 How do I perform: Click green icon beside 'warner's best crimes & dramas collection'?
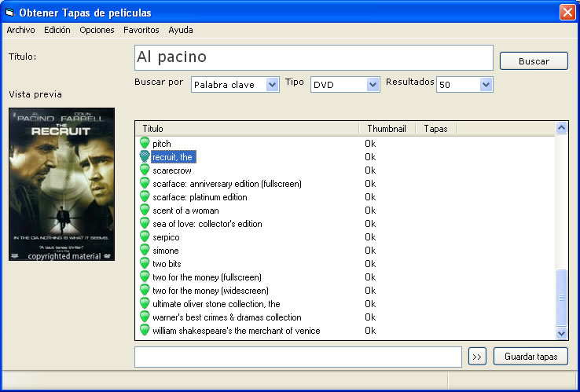click(144, 317)
